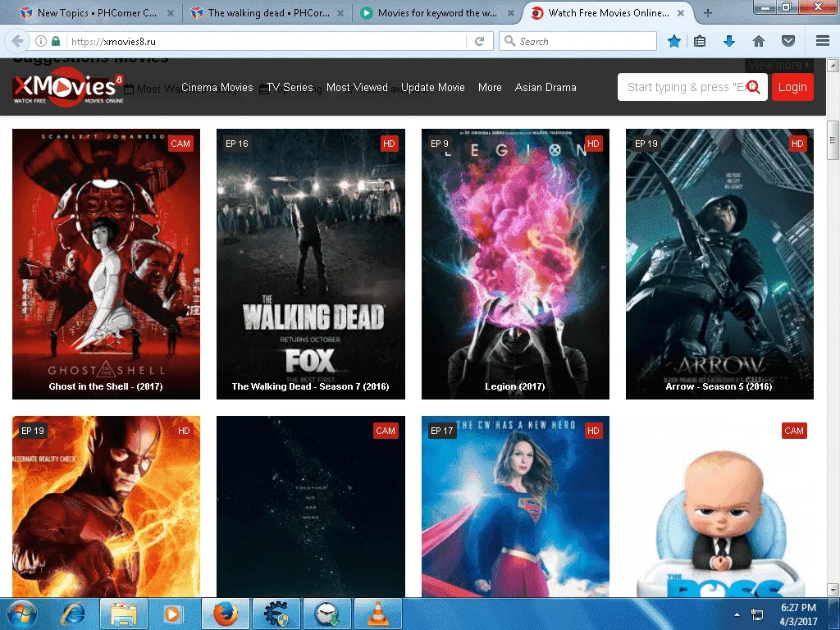Click the page scrollbar up arrow
The image size is (840, 630).
(833, 66)
